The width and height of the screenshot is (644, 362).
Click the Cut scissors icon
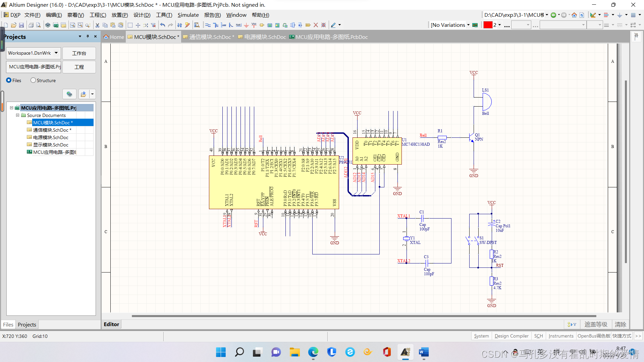[97, 25]
